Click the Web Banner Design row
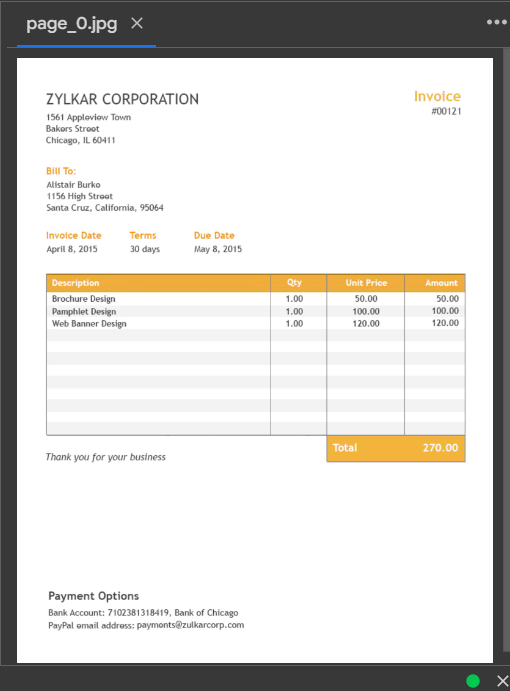The image size is (510, 691). pos(256,323)
